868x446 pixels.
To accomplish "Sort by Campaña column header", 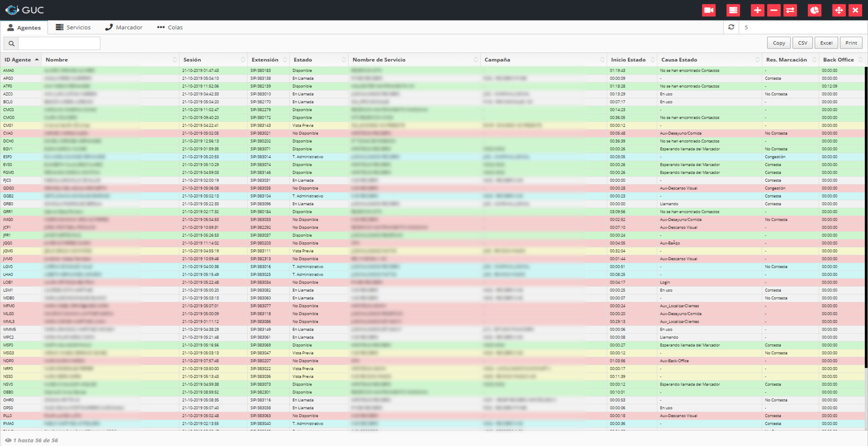I will (x=544, y=60).
